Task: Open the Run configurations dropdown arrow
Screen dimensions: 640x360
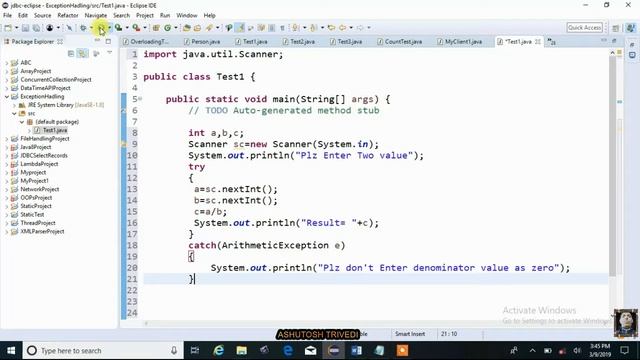Action: tap(109, 28)
